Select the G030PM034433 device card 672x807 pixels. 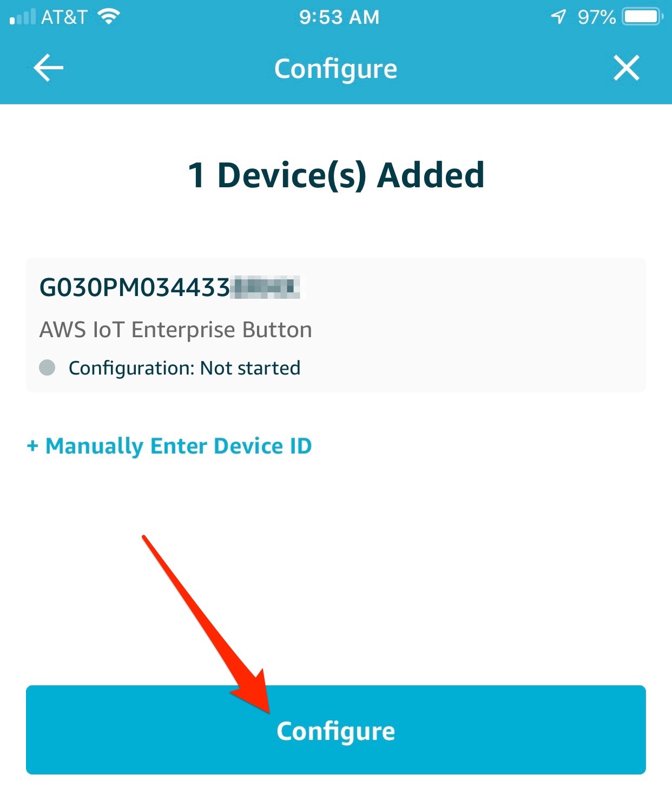[x=336, y=325]
